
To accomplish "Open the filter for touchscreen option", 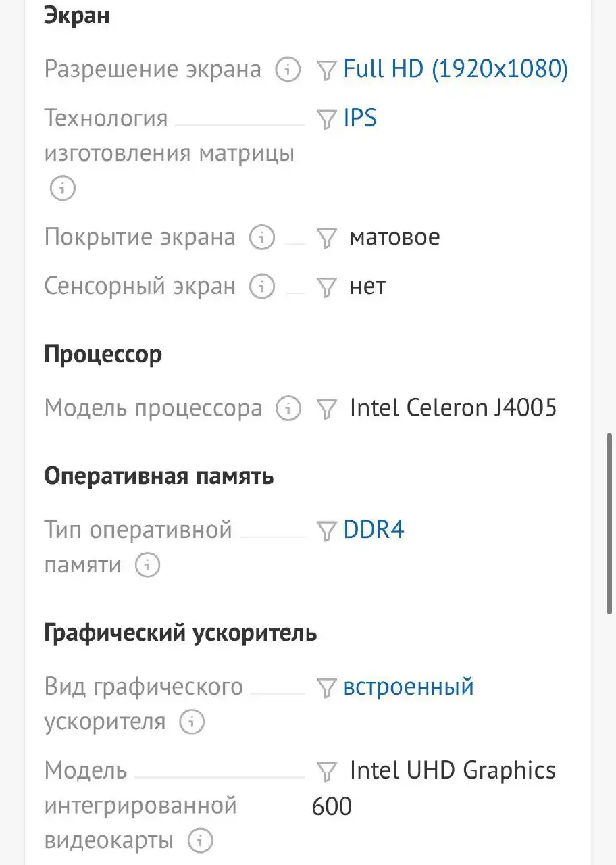I will coord(328,286).
